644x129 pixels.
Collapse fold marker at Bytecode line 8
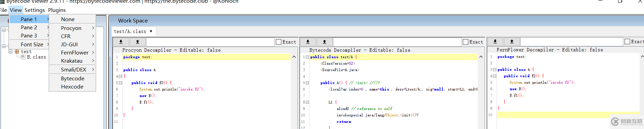click(x=307, y=102)
